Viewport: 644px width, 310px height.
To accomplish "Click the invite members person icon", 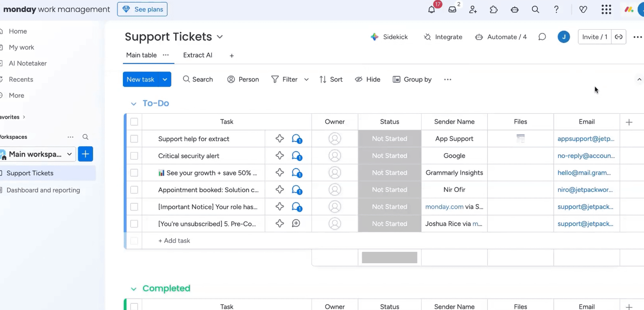I will click(473, 10).
